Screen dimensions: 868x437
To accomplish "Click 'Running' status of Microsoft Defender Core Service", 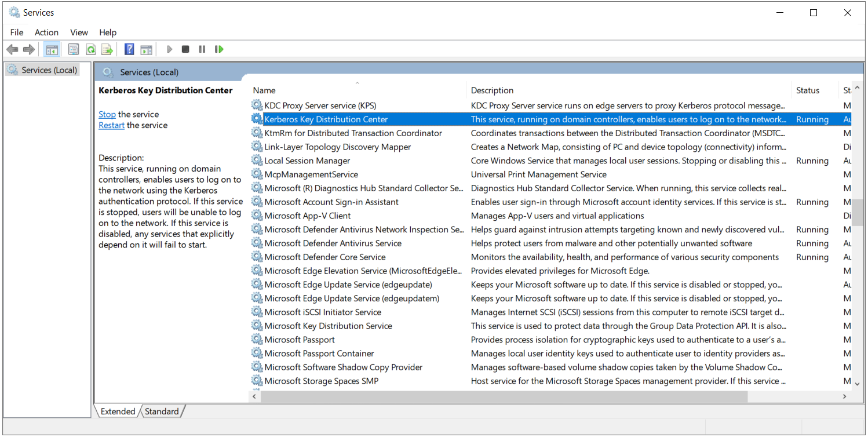I will point(812,257).
